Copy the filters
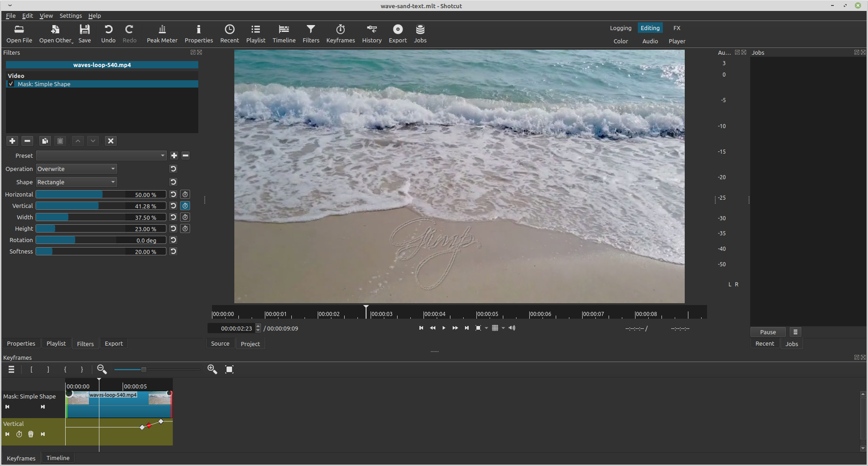Viewport: 868px width, 466px height. tap(45, 141)
